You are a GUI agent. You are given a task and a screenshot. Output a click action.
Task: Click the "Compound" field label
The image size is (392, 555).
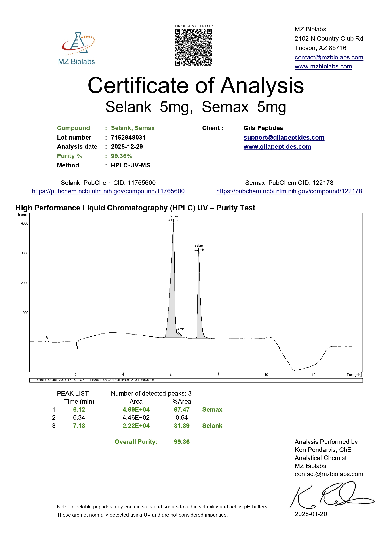pos(74,128)
